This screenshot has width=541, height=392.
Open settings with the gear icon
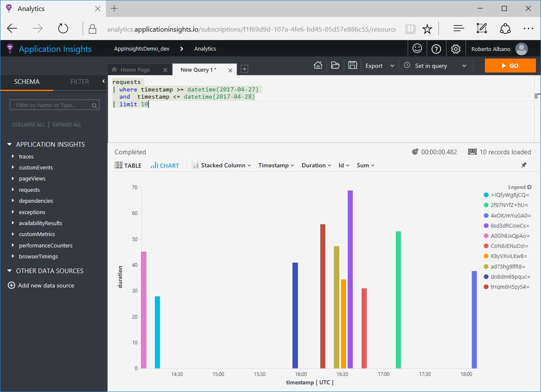pos(455,49)
